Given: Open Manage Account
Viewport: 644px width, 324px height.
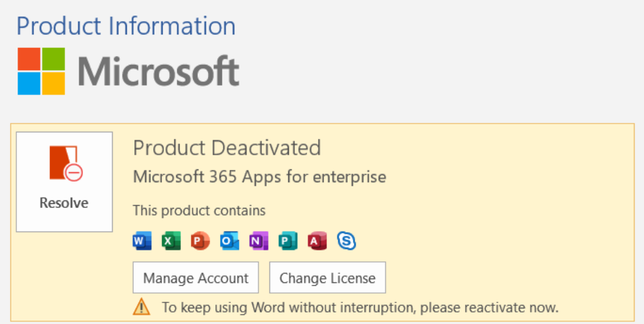Looking at the screenshot, I should 196,277.
